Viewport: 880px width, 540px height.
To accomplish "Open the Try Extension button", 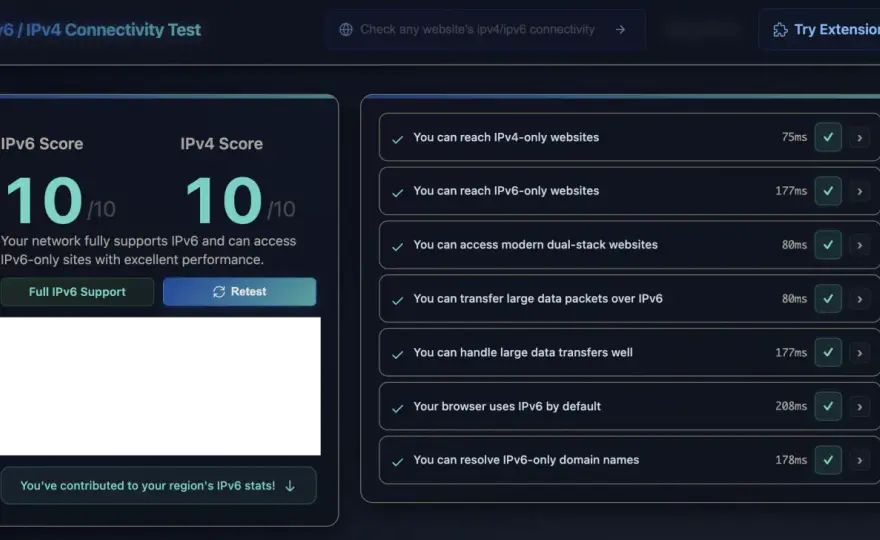I will (819, 30).
